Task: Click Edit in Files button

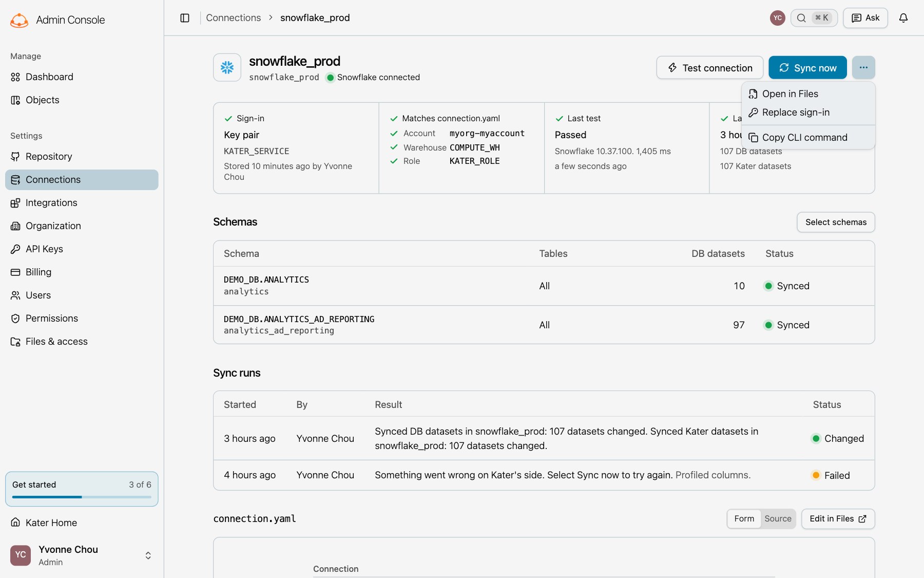Action: click(x=838, y=519)
